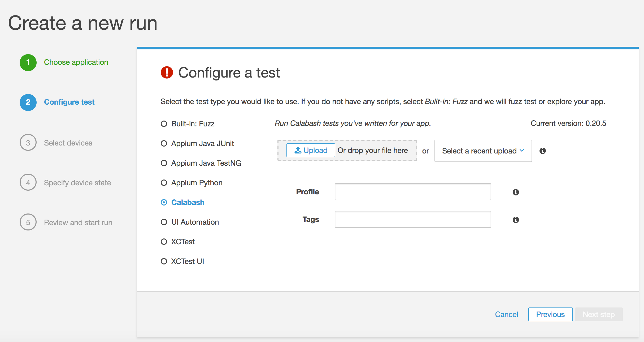Select the UI Automation test type
The width and height of the screenshot is (644, 342).
(164, 222)
